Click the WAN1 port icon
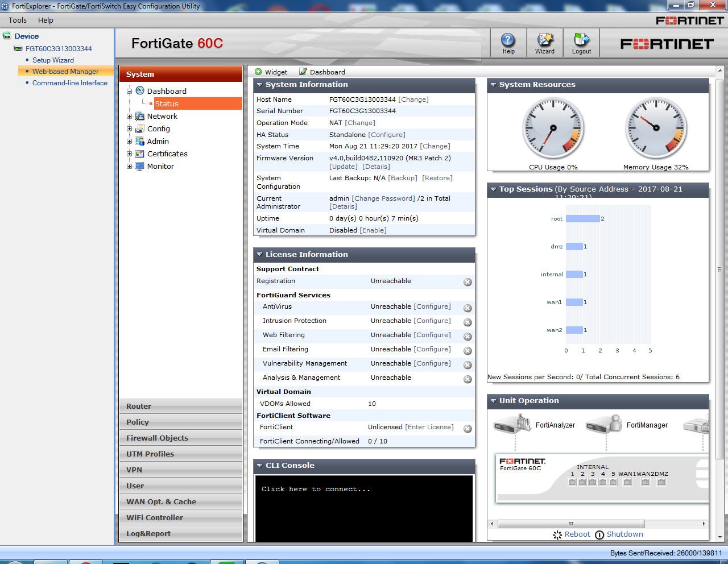 coord(627,482)
